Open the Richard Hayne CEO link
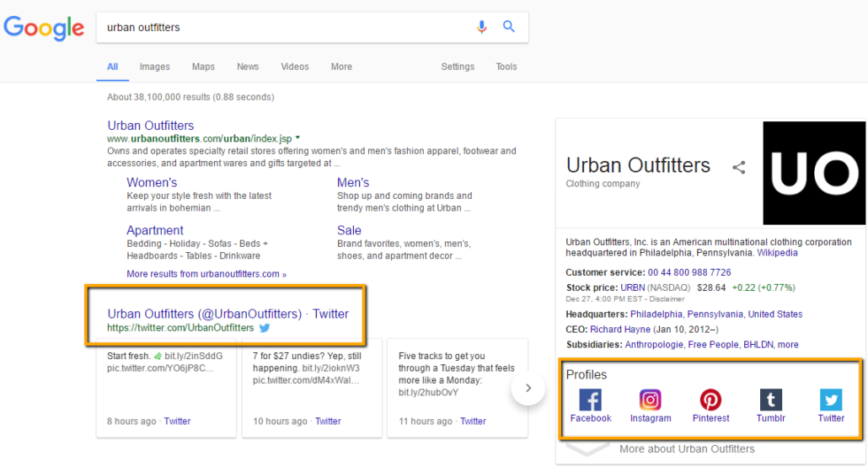 click(620, 329)
